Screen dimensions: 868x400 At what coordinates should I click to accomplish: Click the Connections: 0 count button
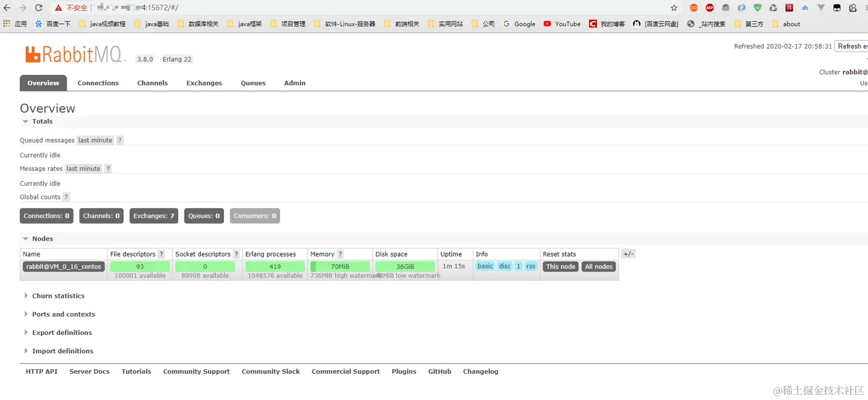[x=46, y=216]
